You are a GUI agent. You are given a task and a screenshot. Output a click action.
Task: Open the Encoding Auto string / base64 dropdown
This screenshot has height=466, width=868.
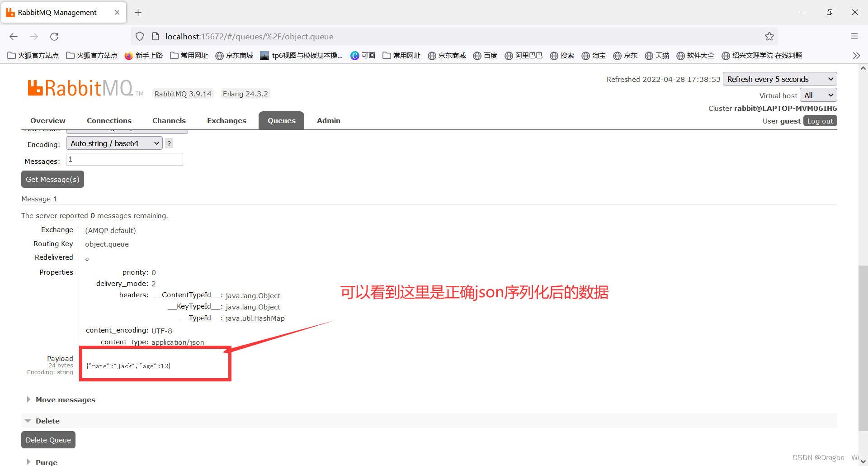114,143
